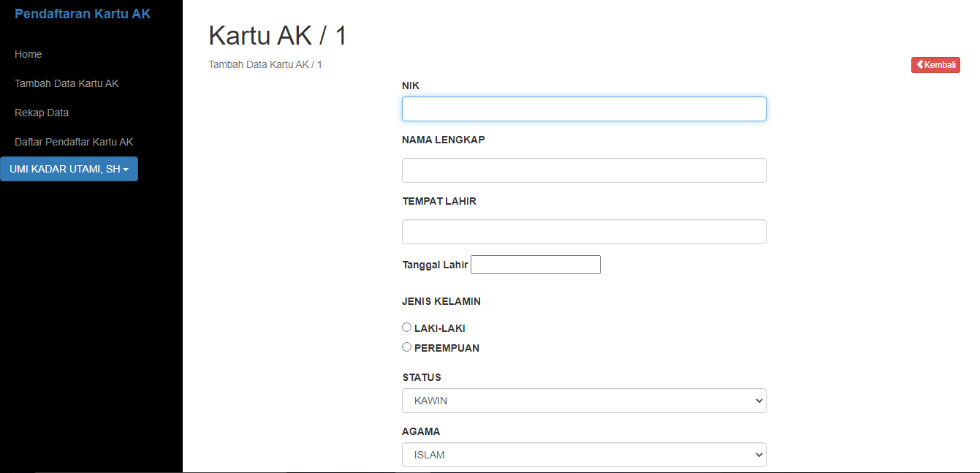Image resolution: width=980 pixels, height=473 pixels.
Task: Focus the NIK input field
Action: coord(584,109)
